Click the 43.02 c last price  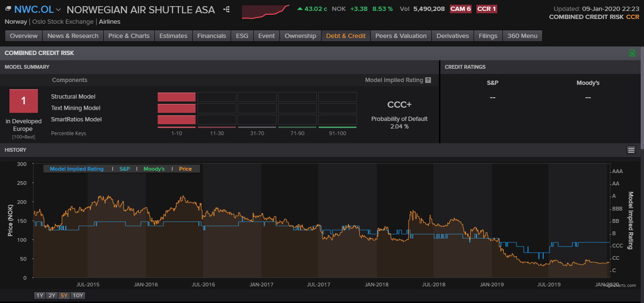315,9
